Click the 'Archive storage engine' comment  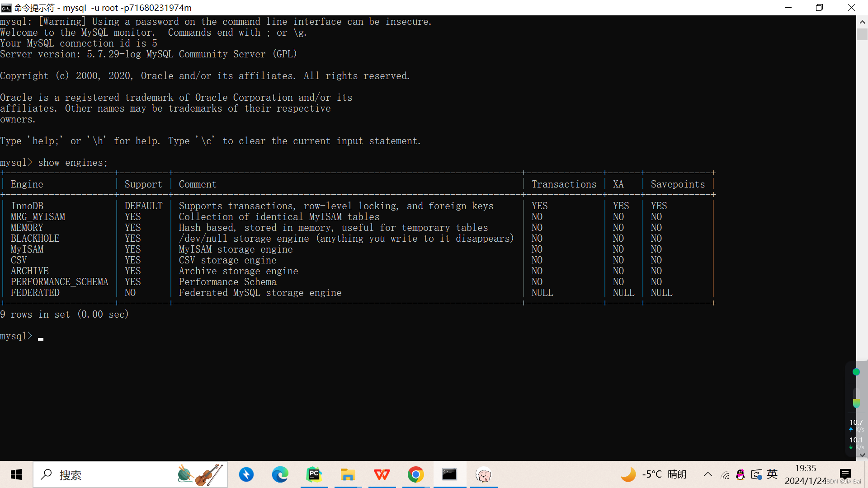(239, 271)
